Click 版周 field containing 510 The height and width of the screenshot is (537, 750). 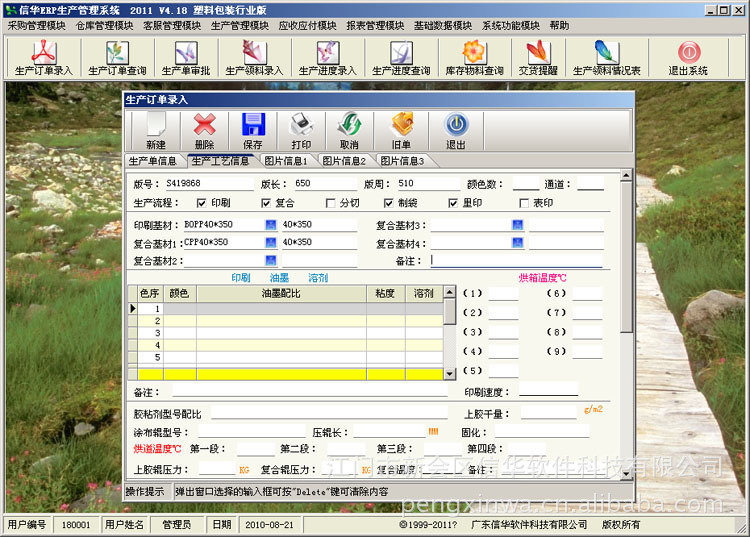pyautogui.click(x=428, y=184)
